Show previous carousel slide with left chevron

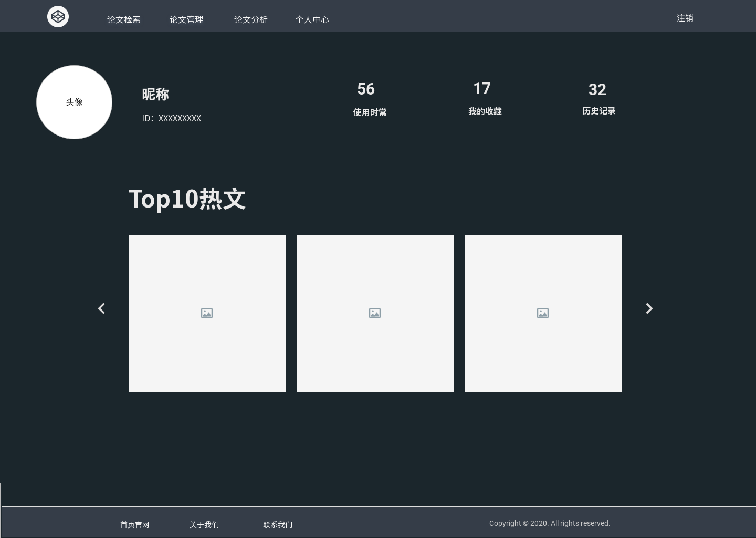coord(101,308)
